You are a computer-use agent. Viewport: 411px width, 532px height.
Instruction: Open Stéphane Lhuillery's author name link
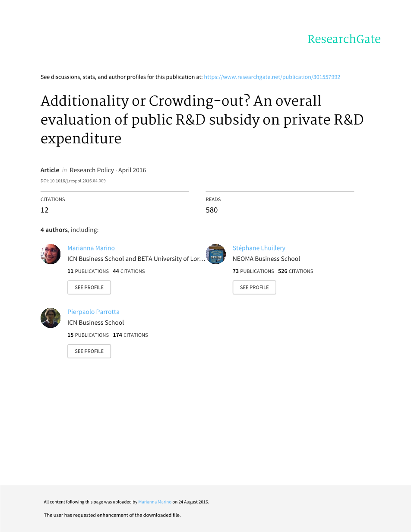tap(259, 248)
